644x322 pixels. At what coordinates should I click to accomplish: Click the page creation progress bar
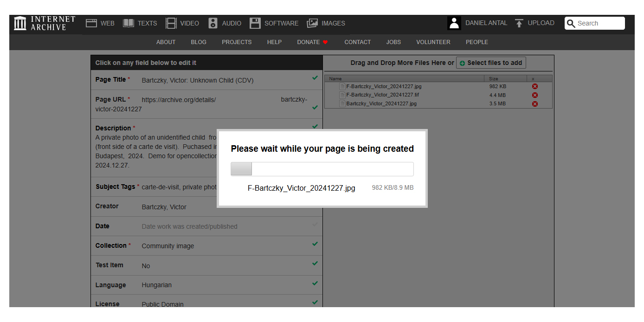(x=322, y=169)
